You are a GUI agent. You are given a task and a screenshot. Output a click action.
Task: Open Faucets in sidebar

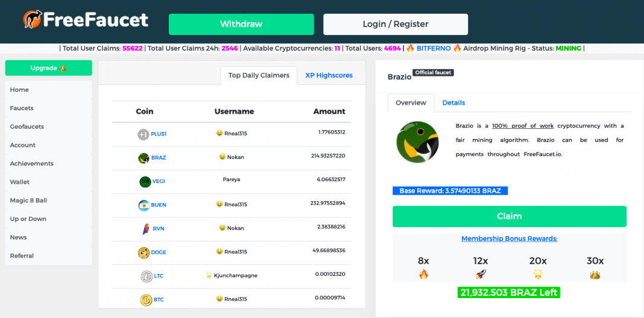point(48,108)
